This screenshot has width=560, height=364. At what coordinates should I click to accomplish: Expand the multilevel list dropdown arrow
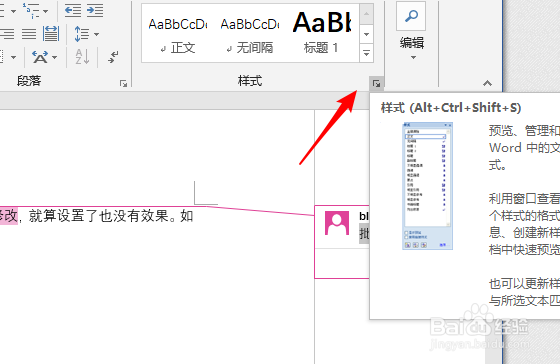(45, 11)
